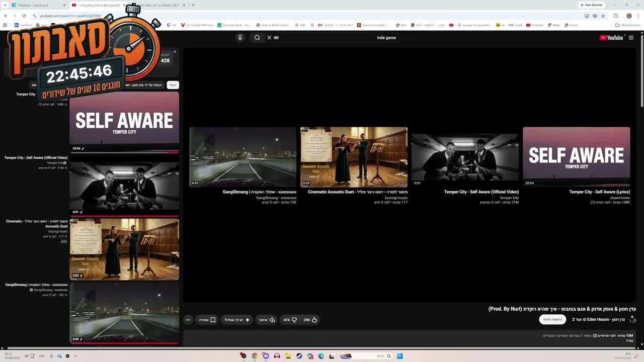Viewport: 644px width, 362px height.
Task: Clear the search query with the X icon
Action: click(269, 38)
